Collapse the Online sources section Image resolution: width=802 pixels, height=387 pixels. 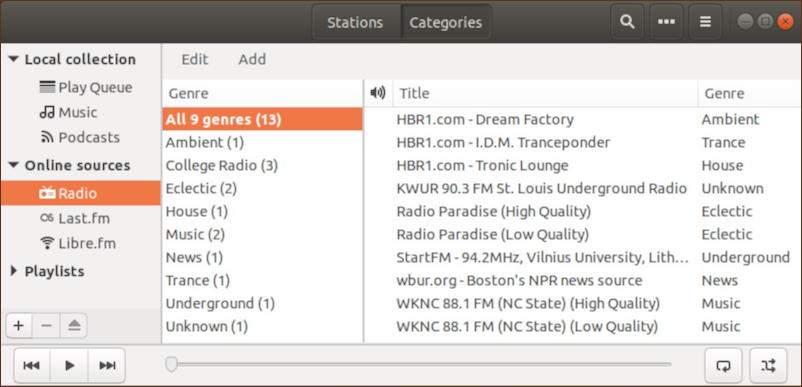tap(14, 165)
